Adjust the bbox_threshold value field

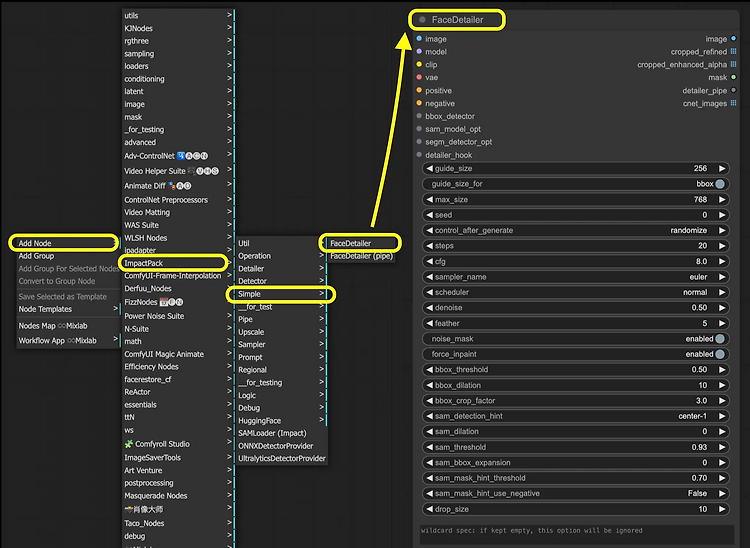(576, 370)
